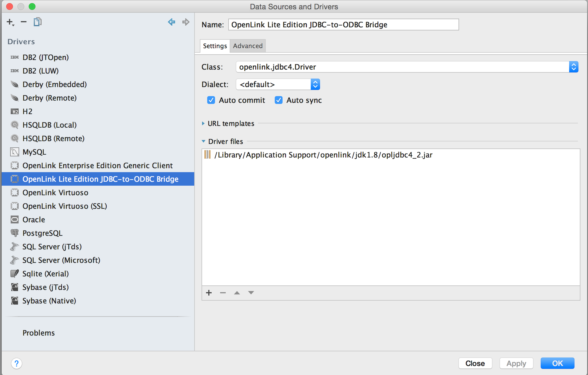This screenshot has width=588, height=375.
Task: Toggle the Auto commit checkbox
Action: tap(211, 100)
